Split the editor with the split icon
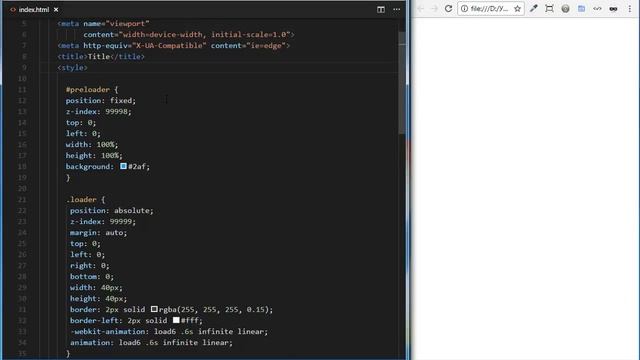This screenshot has width=640, height=360. [381, 9]
